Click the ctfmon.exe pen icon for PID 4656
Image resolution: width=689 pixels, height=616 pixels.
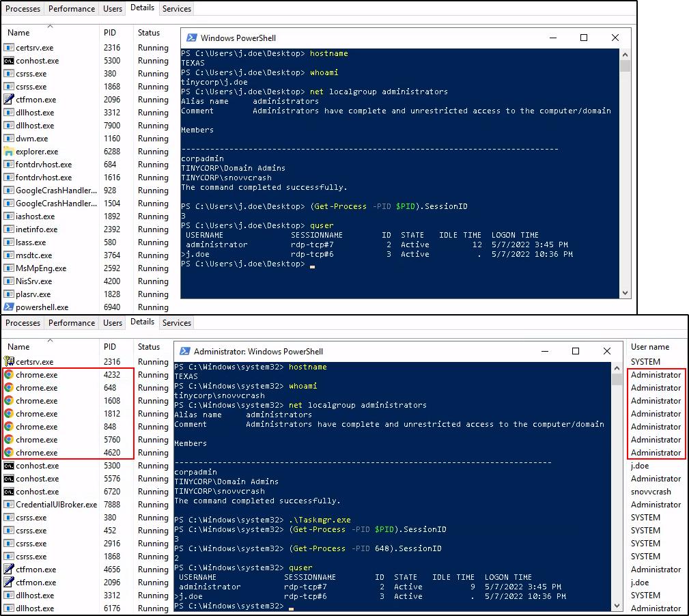tap(9, 570)
